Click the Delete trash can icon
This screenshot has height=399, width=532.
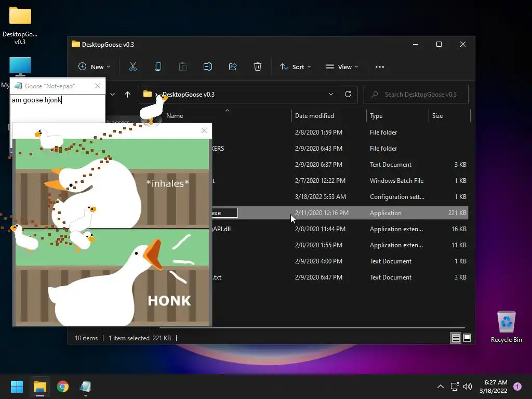click(258, 67)
